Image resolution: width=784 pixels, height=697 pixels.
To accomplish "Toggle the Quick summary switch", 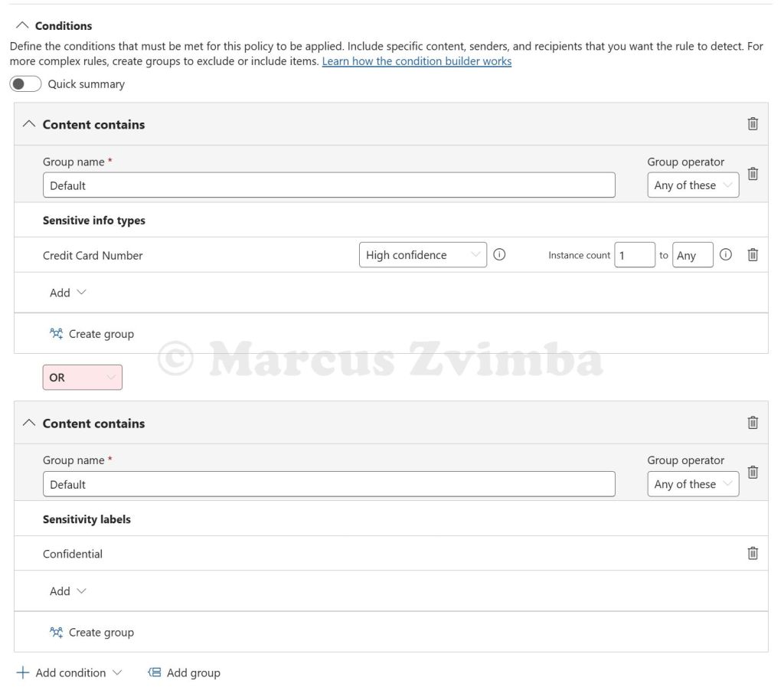I will pos(25,84).
